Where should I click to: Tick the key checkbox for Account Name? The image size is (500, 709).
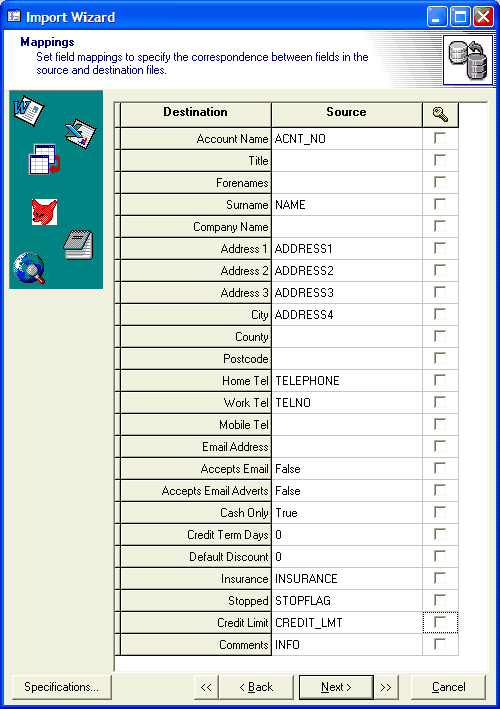(x=440, y=138)
